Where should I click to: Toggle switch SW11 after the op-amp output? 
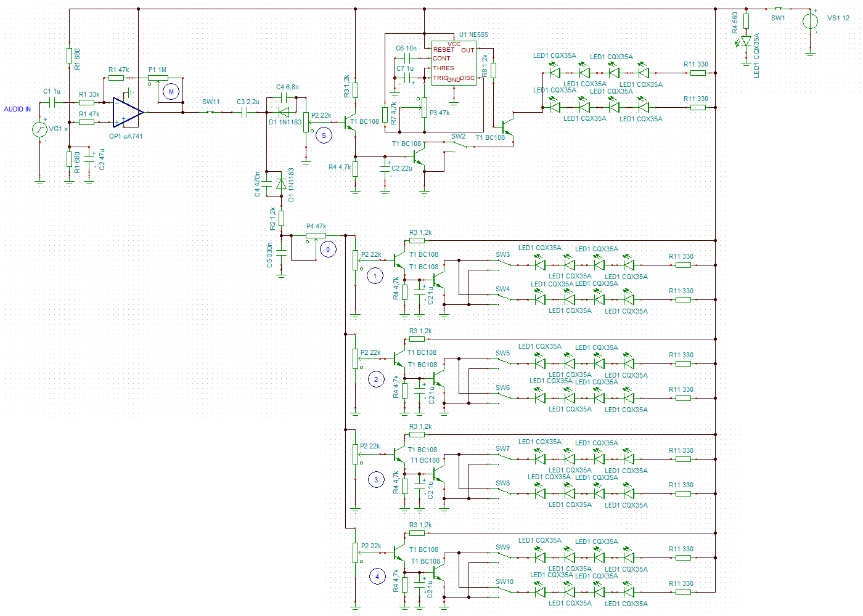tap(211, 112)
